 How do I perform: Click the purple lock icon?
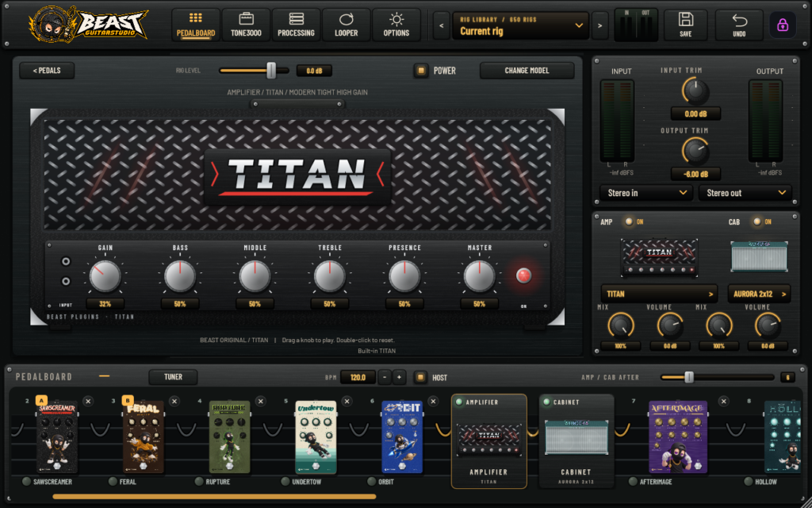[x=783, y=25]
